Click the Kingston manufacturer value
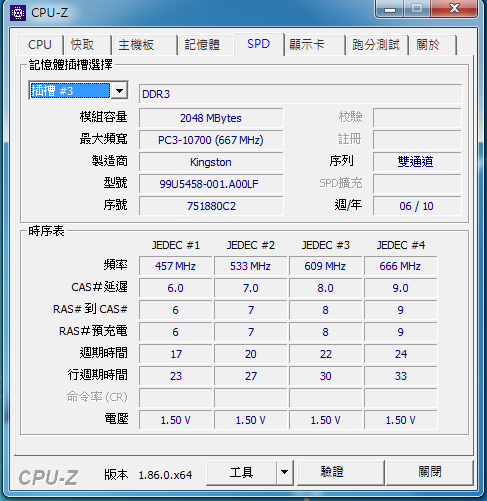 [x=211, y=162]
